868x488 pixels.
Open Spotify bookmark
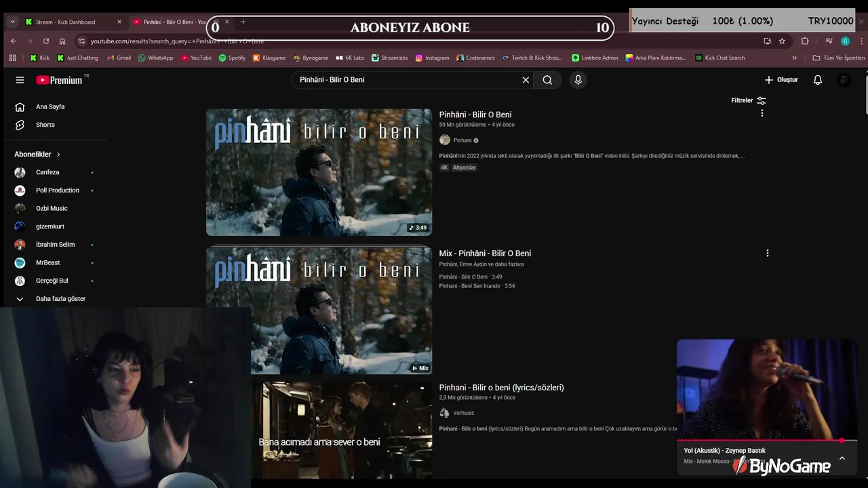[x=232, y=58]
